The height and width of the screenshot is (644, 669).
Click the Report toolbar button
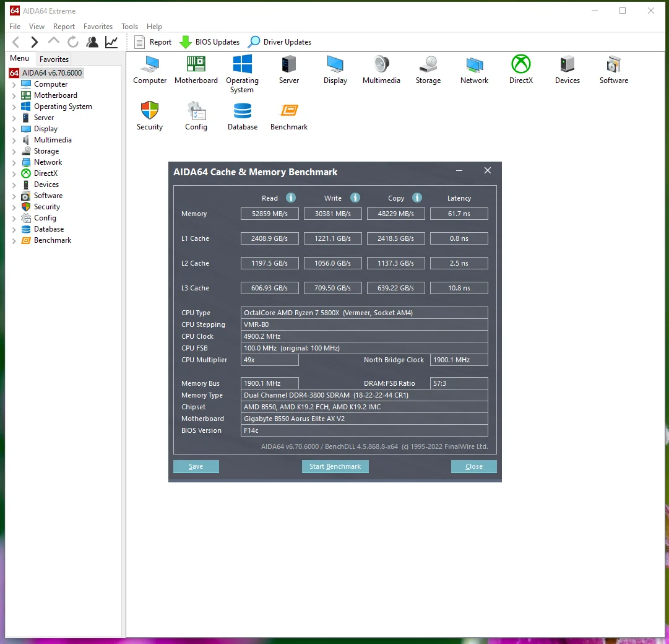[x=153, y=42]
